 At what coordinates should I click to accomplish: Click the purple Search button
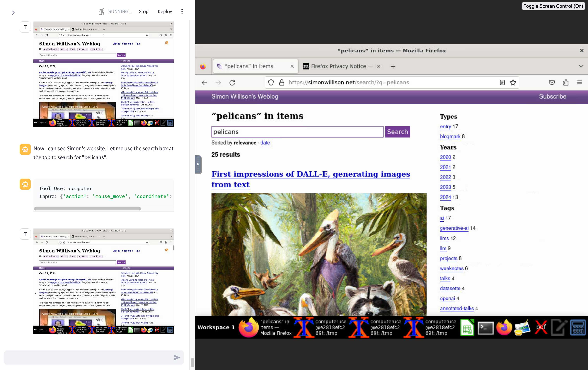click(x=397, y=132)
